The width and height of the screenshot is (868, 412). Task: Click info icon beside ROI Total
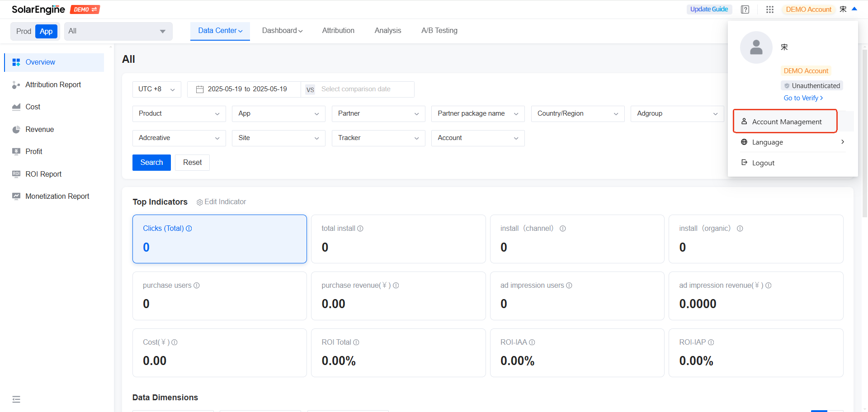coord(356,342)
